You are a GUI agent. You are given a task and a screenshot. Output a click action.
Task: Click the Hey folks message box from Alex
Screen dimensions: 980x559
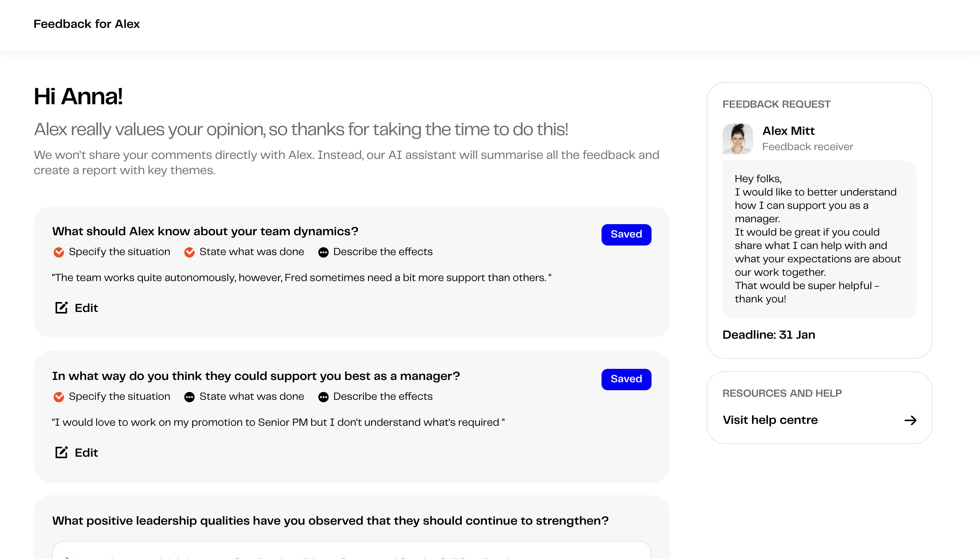click(819, 239)
